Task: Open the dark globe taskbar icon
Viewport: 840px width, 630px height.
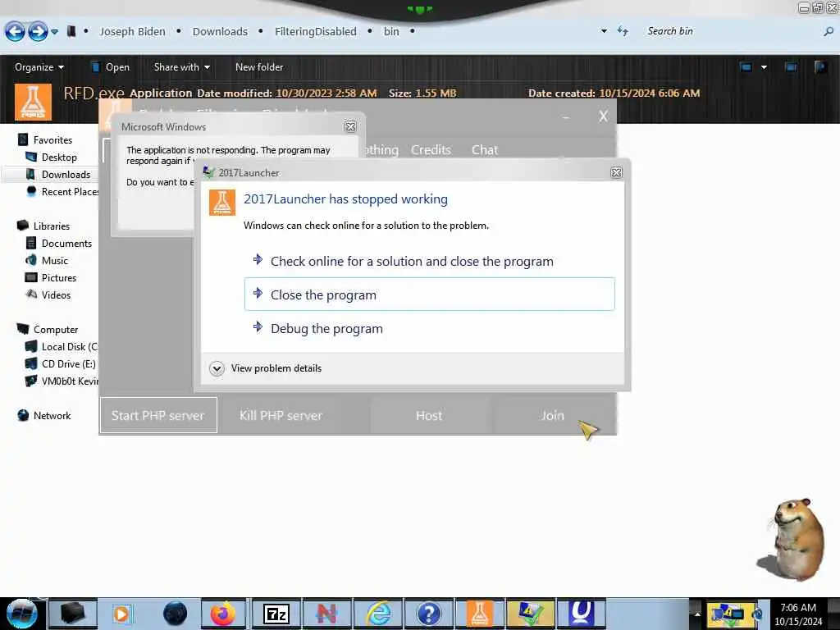Action: [176, 614]
